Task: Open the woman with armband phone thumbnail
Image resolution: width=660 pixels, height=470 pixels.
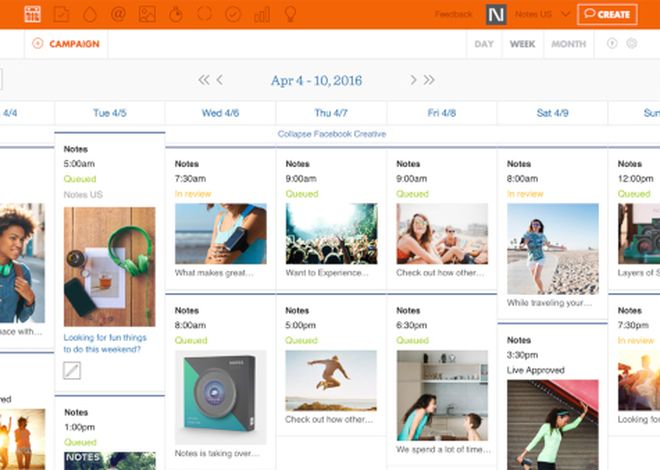Action: click(x=221, y=234)
